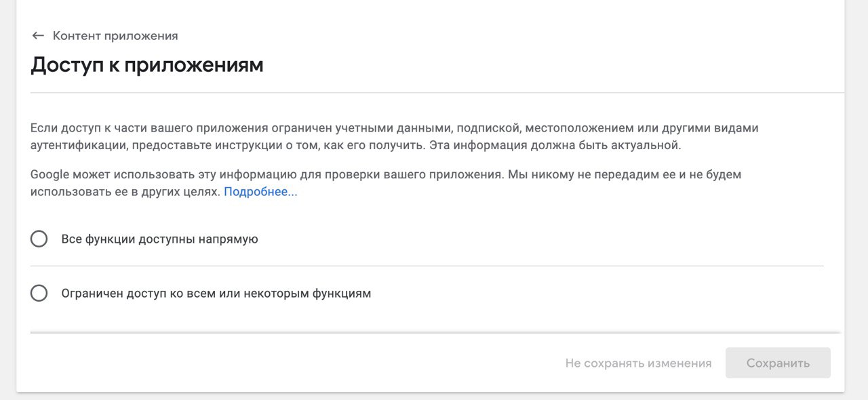The image size is (868, 400).
Task: Open the Подробнее... link
Action: [x=260, y=192]
